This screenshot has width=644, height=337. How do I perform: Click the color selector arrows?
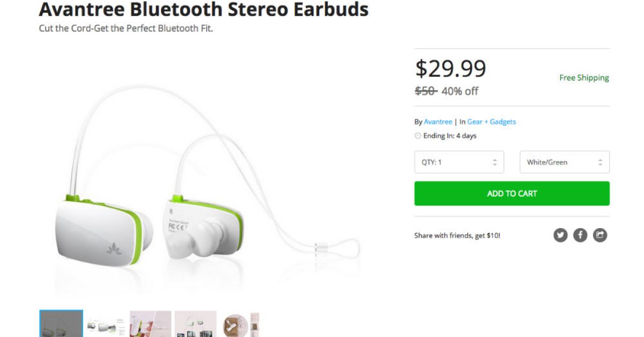(x=600, y=162)
